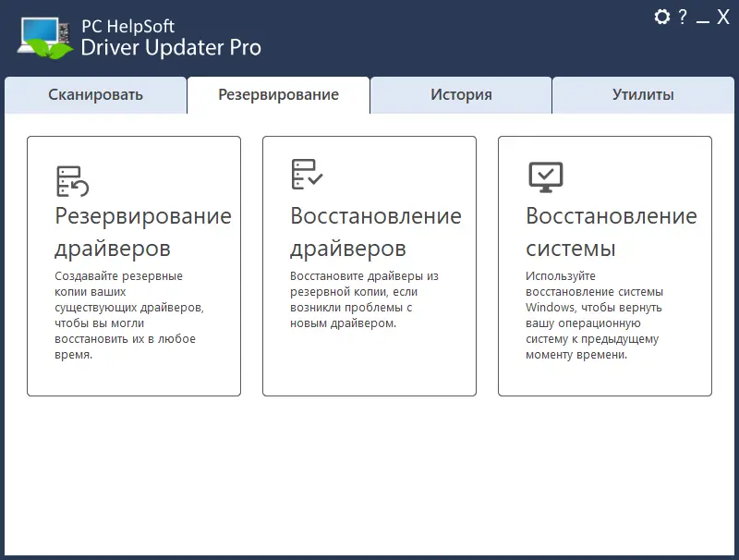739x560 pixels.
Task: Click the Driver Updater Pro title text
Action: 171,46
